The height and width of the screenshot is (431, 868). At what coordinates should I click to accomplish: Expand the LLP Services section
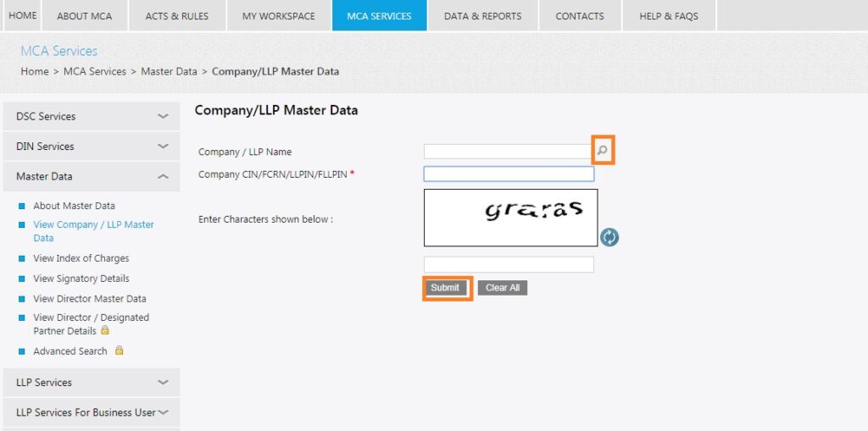click(92, 383)
